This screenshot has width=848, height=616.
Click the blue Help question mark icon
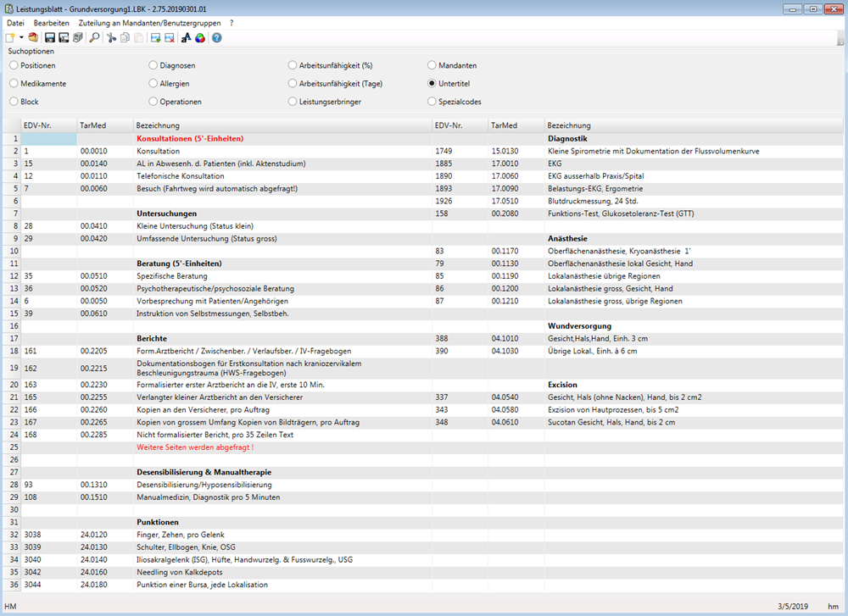pos(217,38)
